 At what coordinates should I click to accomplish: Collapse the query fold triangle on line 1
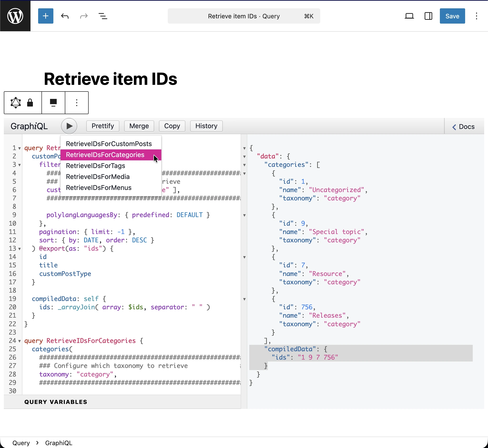19,148
